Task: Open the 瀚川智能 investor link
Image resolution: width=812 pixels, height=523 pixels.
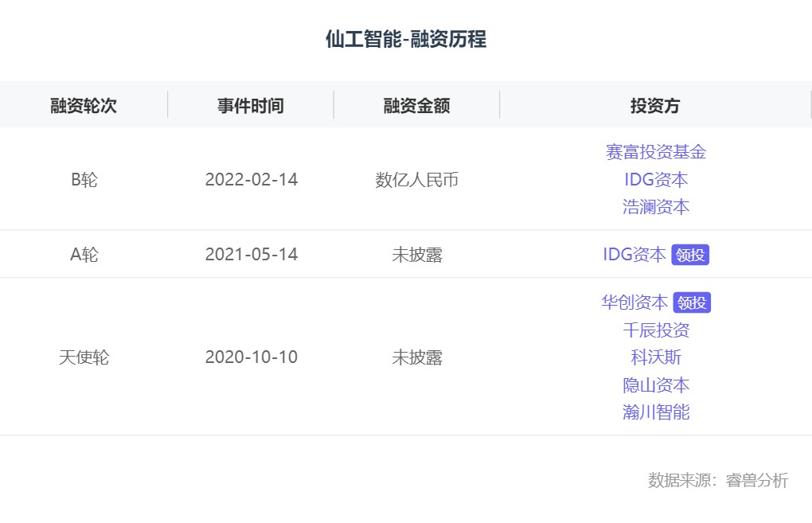Action: tap(655, 412)
